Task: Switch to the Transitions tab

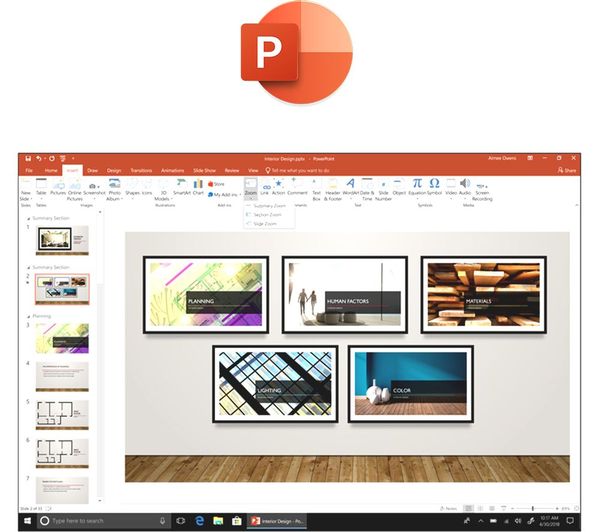Action: click(x=141, y=170)
